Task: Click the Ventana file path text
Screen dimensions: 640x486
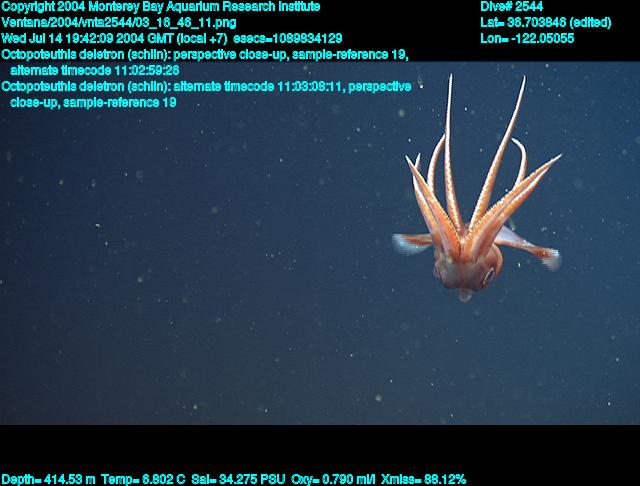Action: (119, 22)
